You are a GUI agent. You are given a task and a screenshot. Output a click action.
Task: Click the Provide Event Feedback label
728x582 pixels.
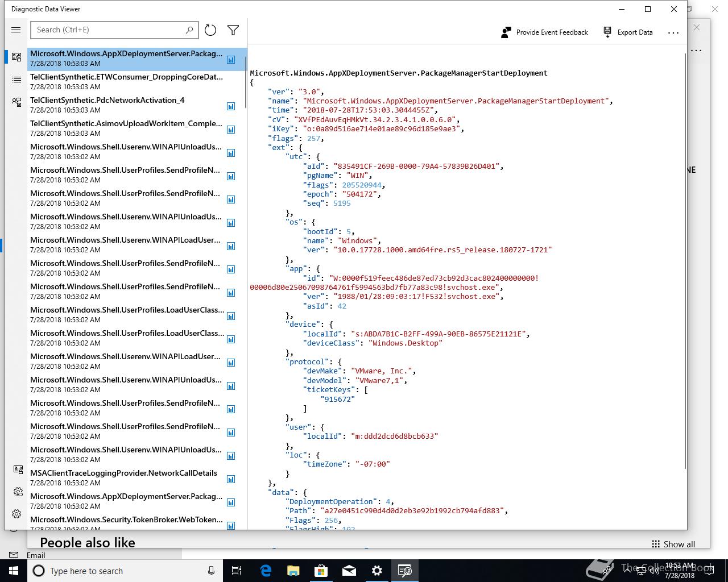(x=552, y=32)
